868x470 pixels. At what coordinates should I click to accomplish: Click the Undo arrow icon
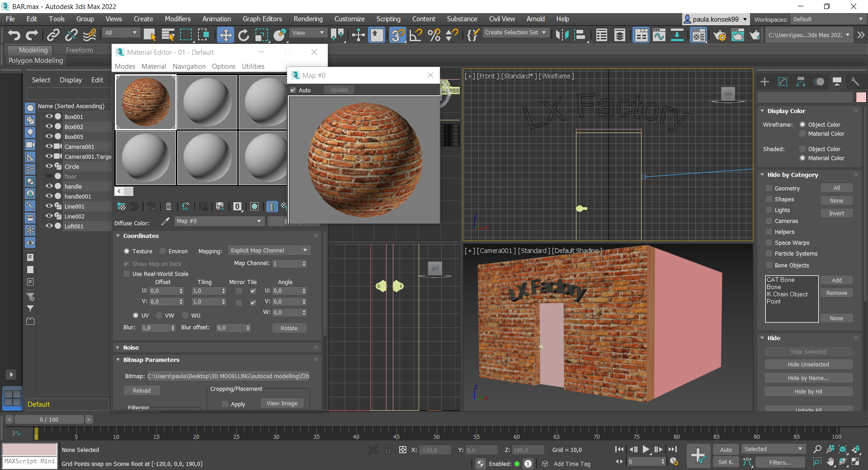click(14, 35)
